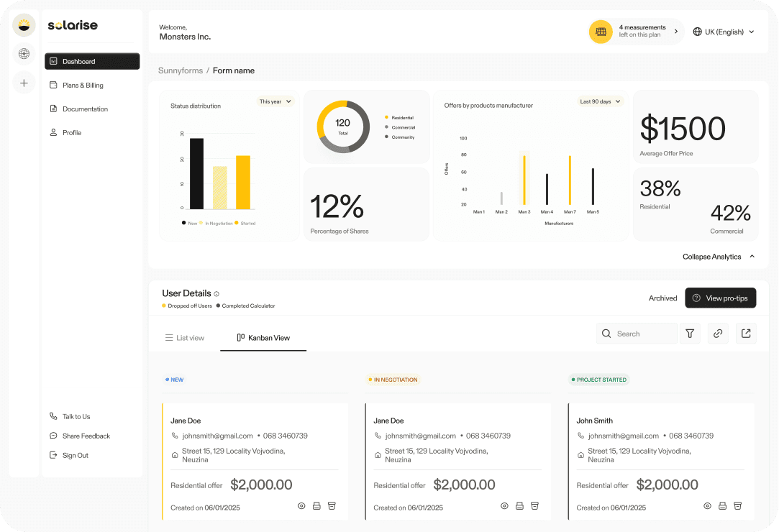The width and height of the screenshot is (779, 532).
Task: Toggle the Completed Calculator legend filter
Action: pyautogui.click(x=245, y=306)
